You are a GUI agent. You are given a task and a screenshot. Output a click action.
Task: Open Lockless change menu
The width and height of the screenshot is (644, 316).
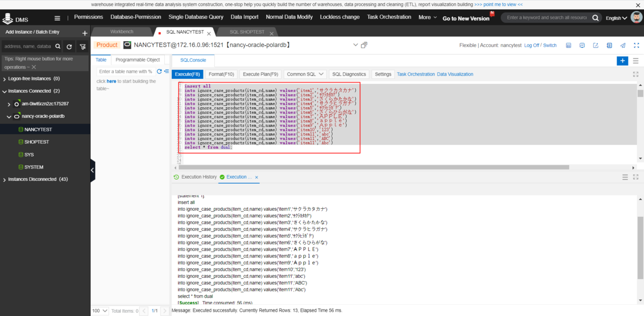tap(340, 17)
